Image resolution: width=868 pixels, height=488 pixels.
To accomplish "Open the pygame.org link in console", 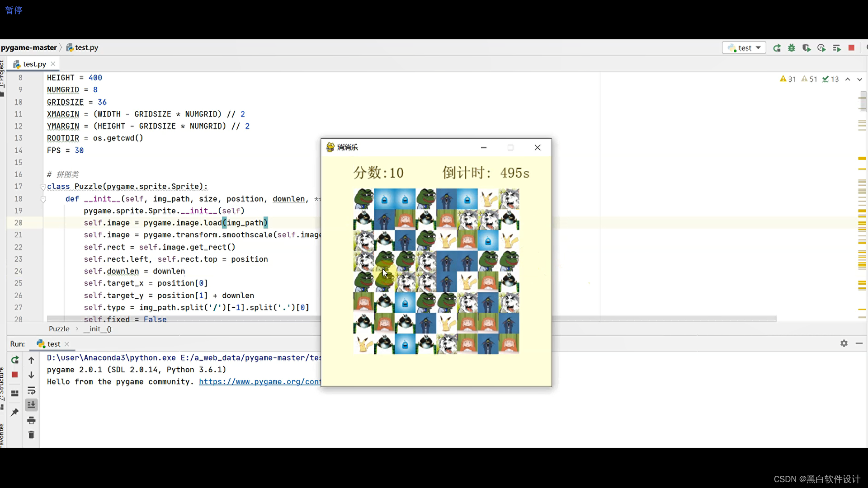I will tap(259, 382).
